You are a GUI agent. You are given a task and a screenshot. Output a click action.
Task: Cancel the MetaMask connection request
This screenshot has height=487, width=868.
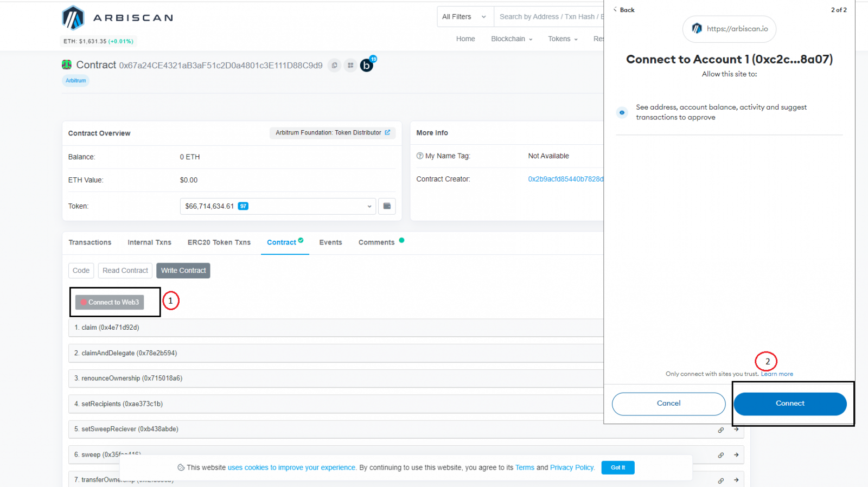point(668,403)
